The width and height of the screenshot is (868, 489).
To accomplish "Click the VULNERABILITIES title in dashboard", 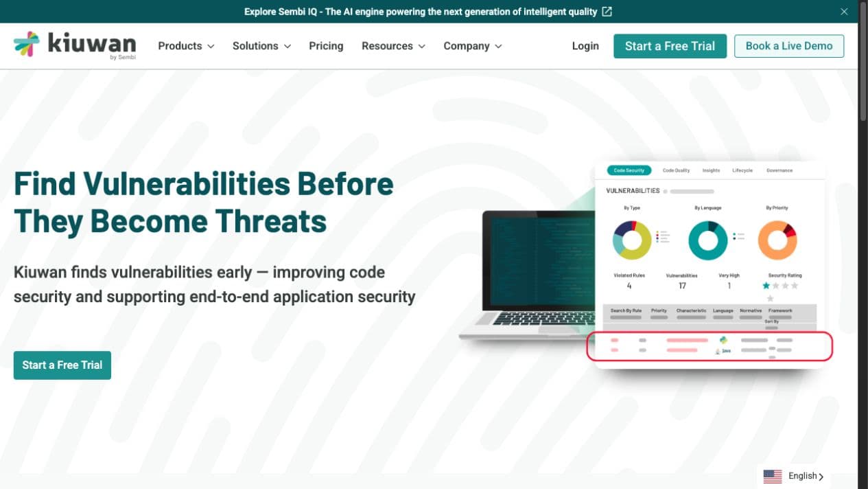I will (633, 191).
